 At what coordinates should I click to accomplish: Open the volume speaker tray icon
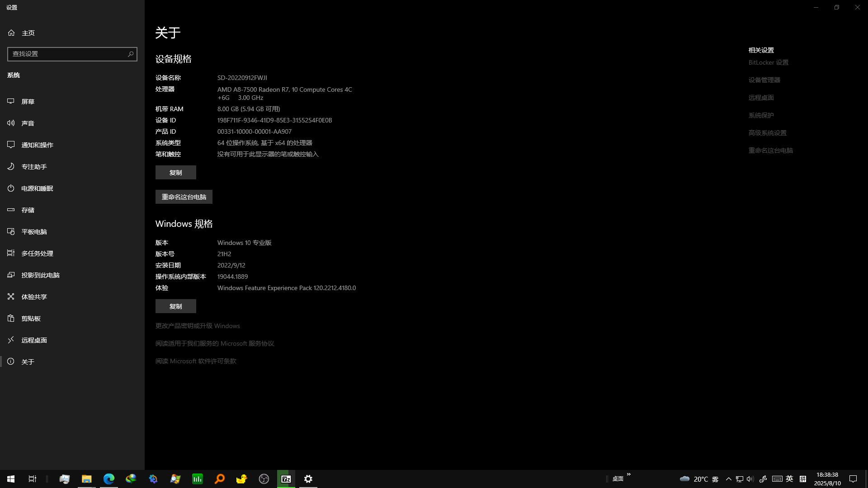coord(750,479)
